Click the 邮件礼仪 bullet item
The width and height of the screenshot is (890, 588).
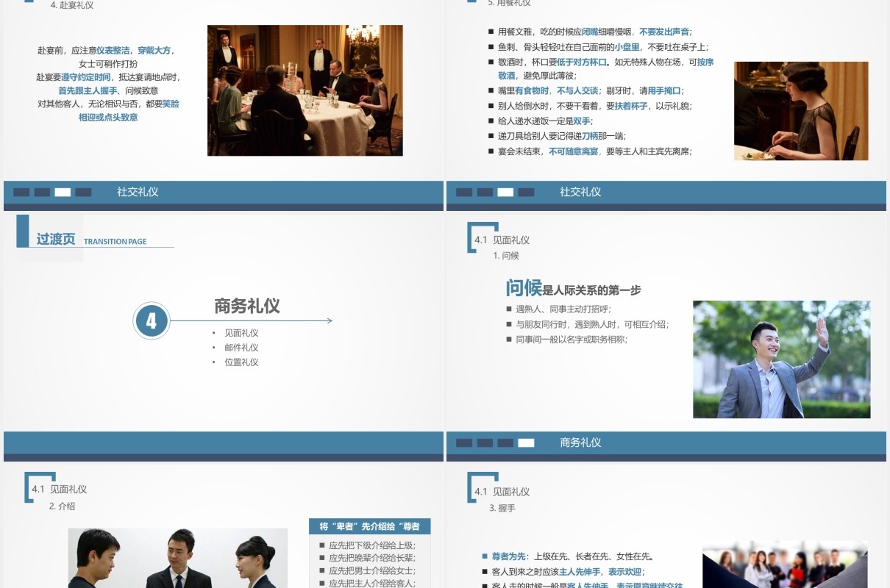pos(241,348)
